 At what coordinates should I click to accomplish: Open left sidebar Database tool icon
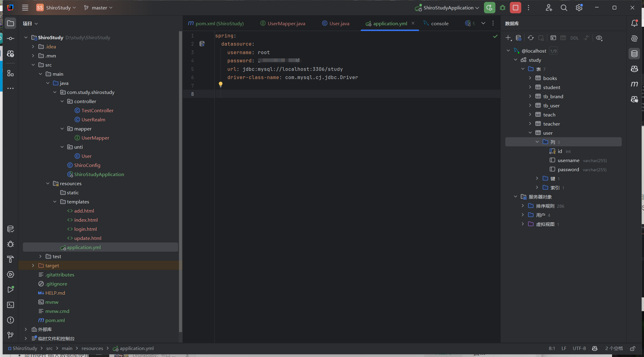tap(10, 229)
